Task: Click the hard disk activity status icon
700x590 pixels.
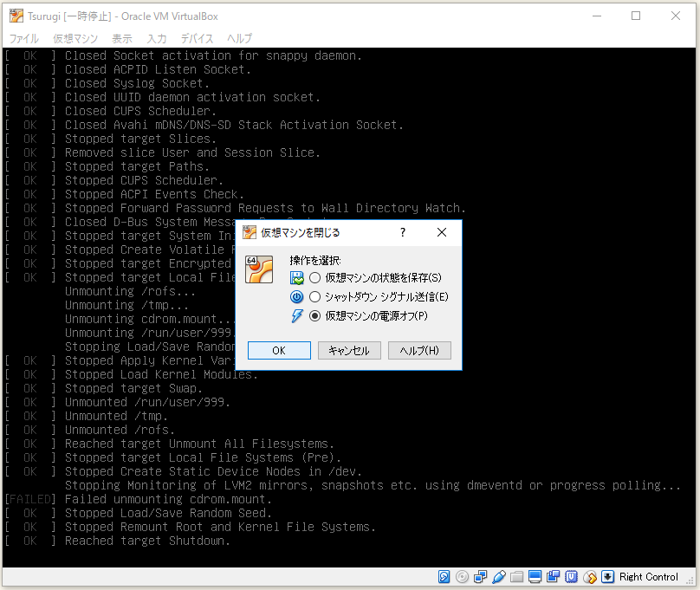Action: (x=444, y=577)
